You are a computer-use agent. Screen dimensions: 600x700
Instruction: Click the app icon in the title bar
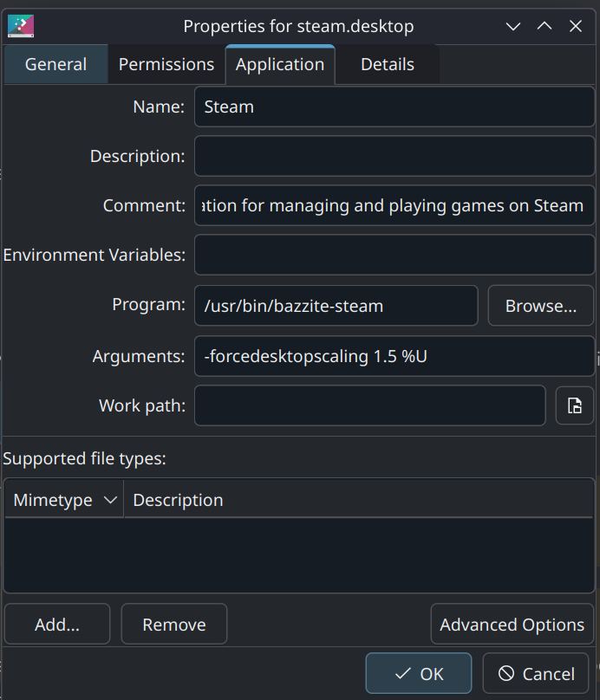pos(20,26)
